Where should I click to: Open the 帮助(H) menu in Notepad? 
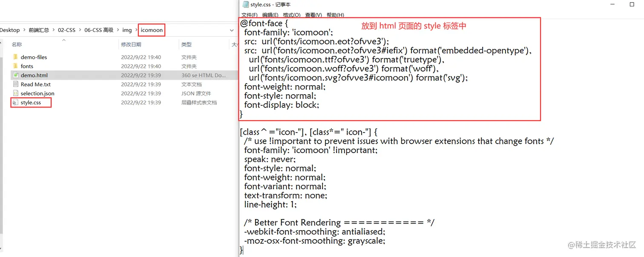click(335, 15)
